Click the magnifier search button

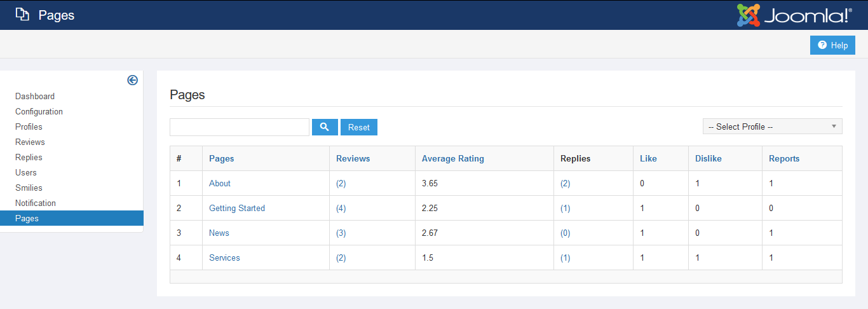click(324, 127)
